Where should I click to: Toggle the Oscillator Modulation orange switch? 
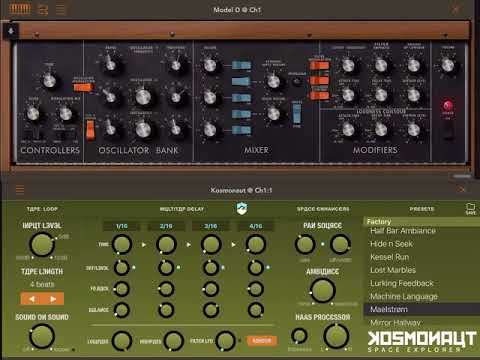coord(82,88)
